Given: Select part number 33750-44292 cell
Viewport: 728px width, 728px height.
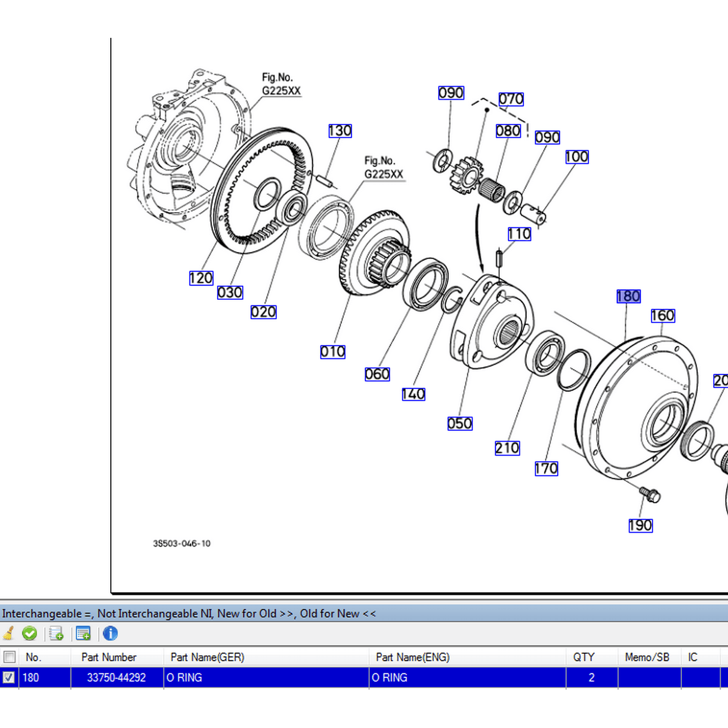Looking at the screenshot, I should (x=116, y=678).
